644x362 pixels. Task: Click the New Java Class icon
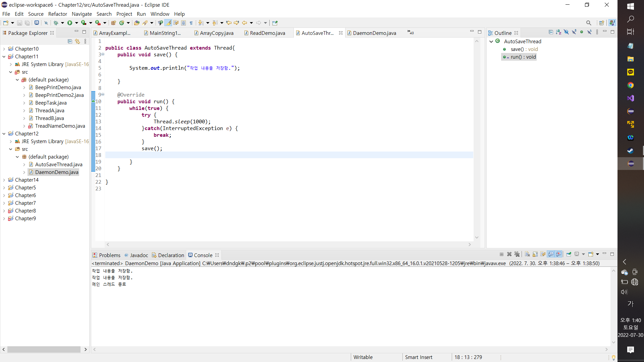tap(122, 23)
